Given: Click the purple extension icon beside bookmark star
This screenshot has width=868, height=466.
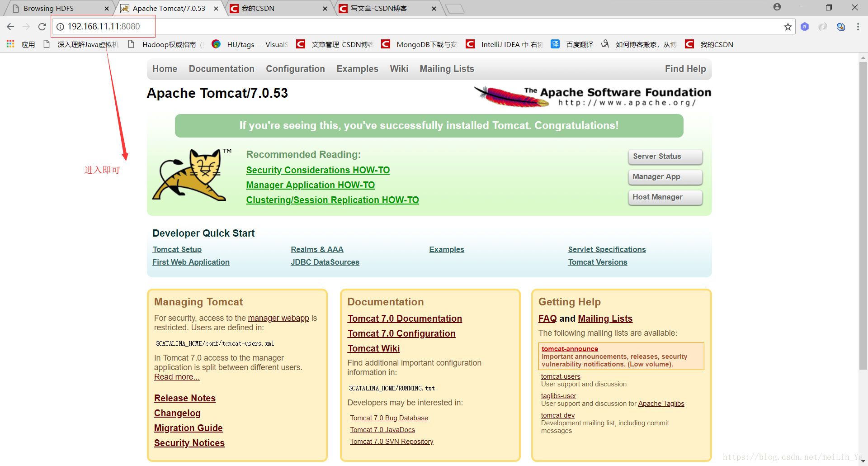Looking at the screenshot, I should pyautogui.click(x=805, y=27).
